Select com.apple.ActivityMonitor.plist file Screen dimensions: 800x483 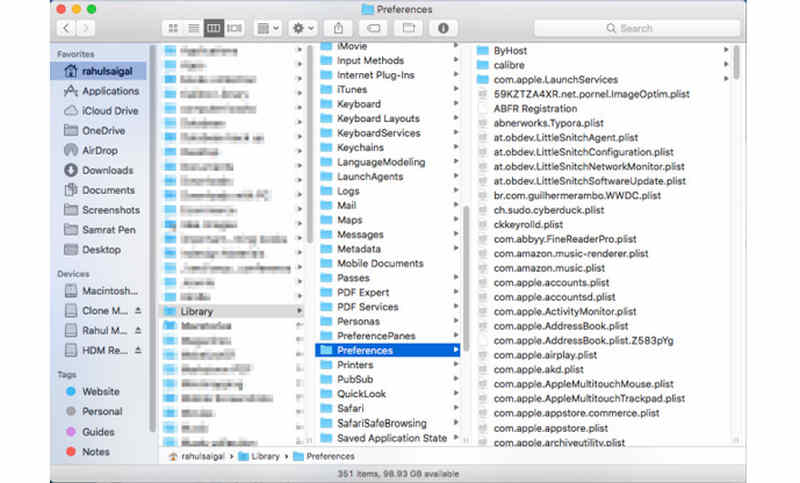[565, 311]
